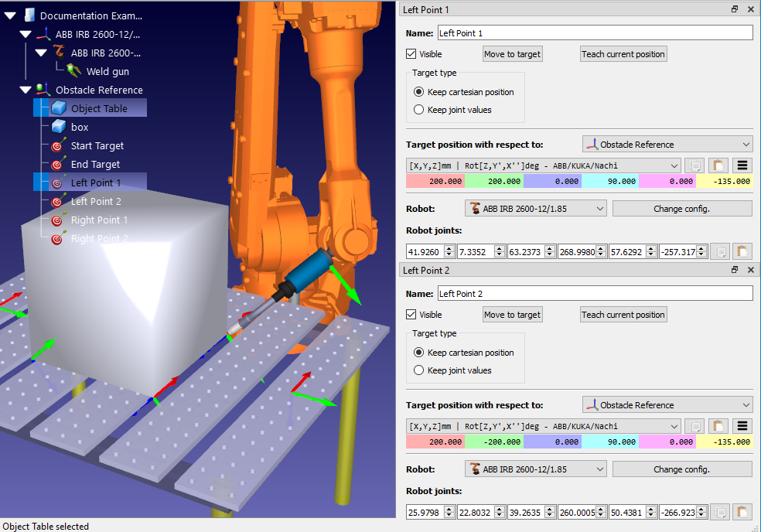Screen dimensions: 761x532
Task: Select Keep joint values in Left Point 2
Action: [x=419, y=370]
